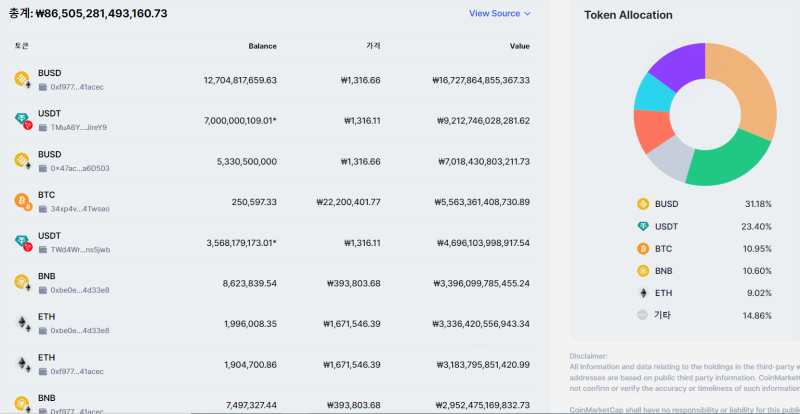Click USDT icon in Token Allocation legend

pos(643,227)
